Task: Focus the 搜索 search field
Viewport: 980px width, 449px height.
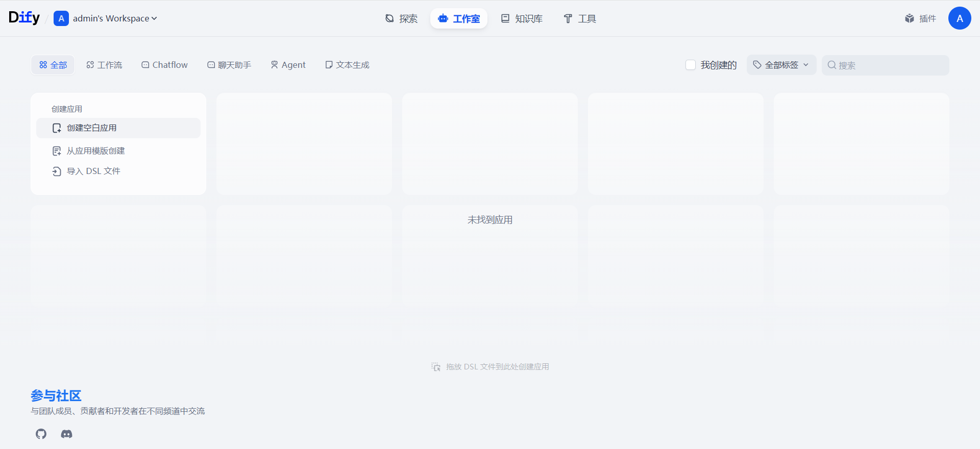Action: (886, 65)
